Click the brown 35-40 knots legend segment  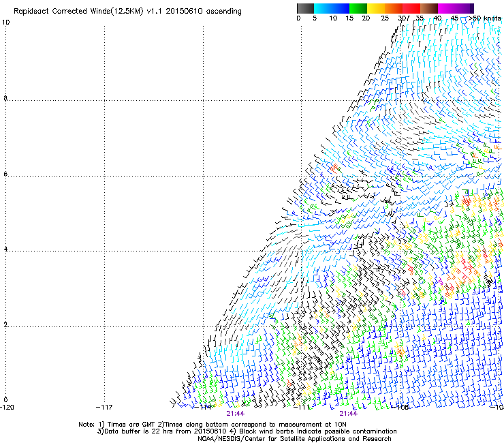(x=429, y=8)
